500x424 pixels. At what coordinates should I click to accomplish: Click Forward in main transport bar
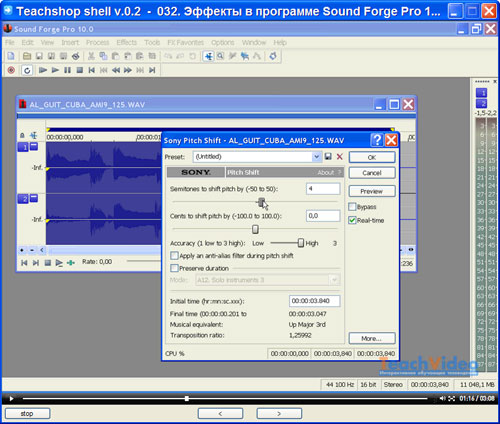(128, 70)
